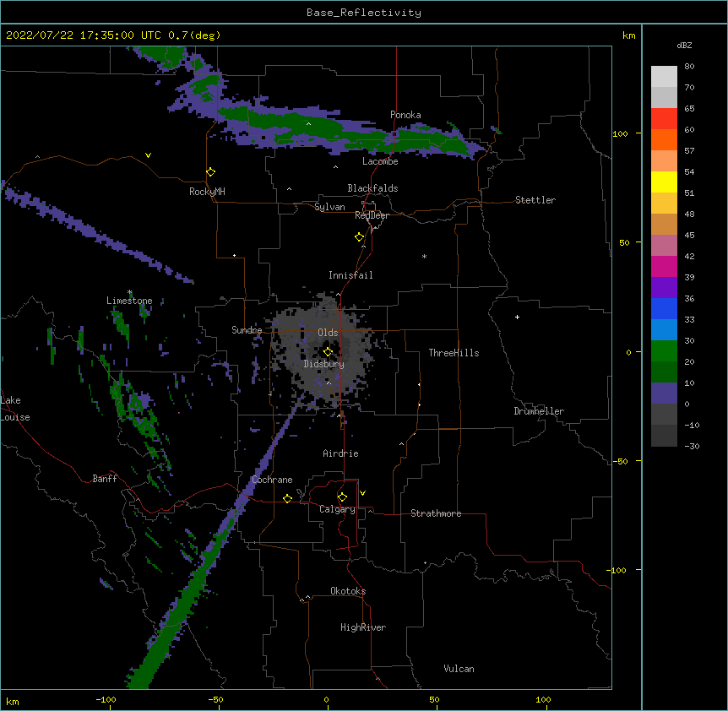Click the -50 tick on the bottom axis
This screenshot has width=728, height=711.
[215, 699]
